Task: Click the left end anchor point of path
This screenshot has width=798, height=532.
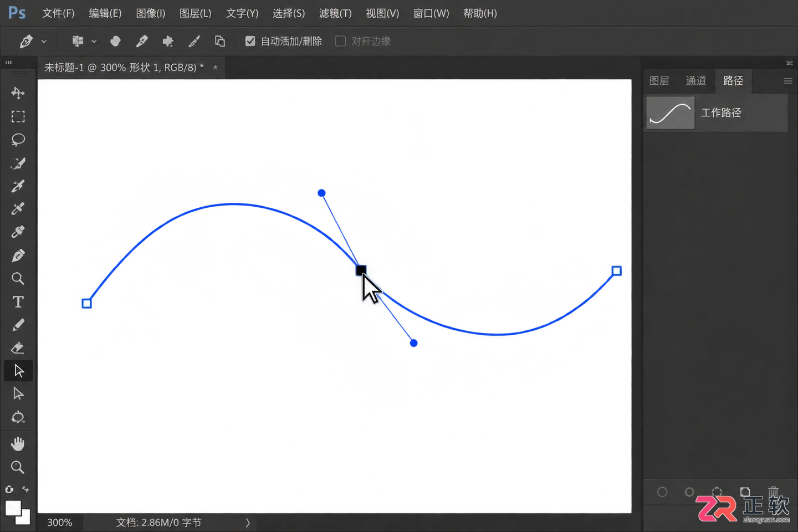Action: (x=86, y=303)
